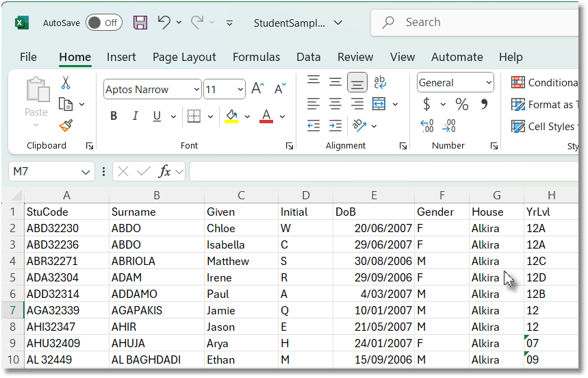Click Middle Align icon
The height and width of the screenshot is (378, 588).
click(x=335, y=81)
